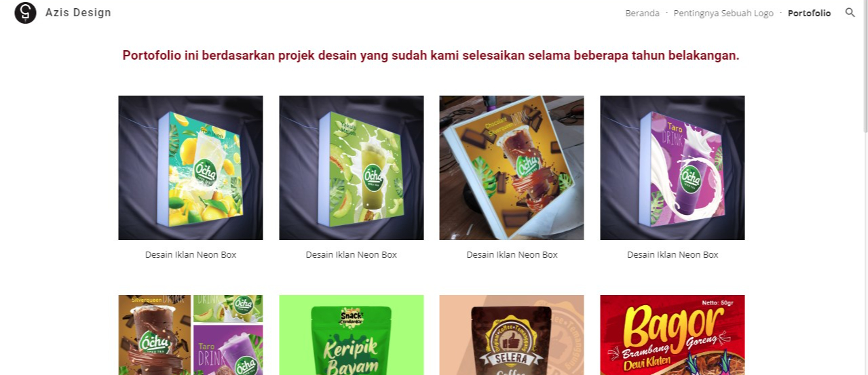
Task: Click fourth Desain Iklan Neon Box caption
Action: coord(673,255)
